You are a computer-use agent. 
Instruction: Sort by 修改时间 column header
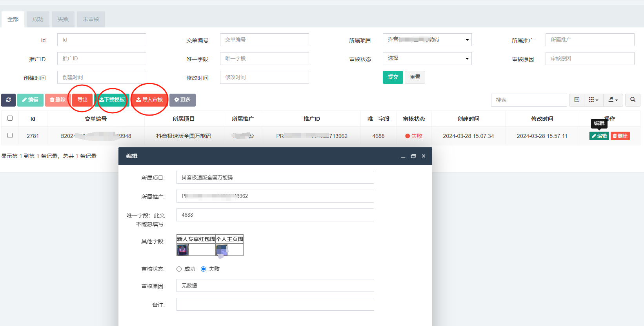[542, 119]
